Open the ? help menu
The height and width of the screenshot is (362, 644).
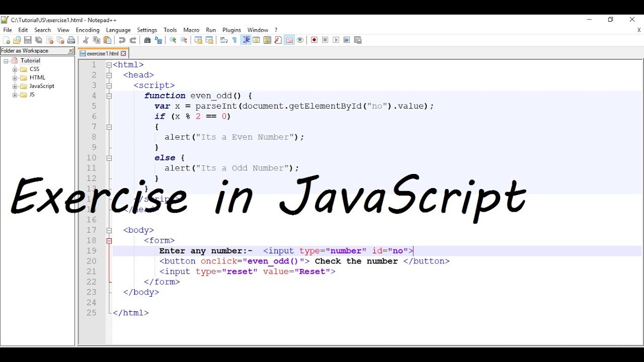(276, 30)
